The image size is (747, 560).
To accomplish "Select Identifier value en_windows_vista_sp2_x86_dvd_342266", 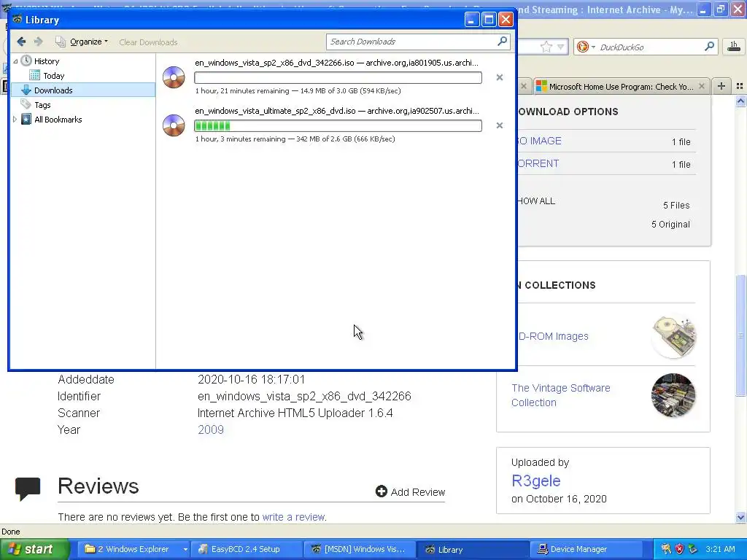I will [x=304, y=396].
